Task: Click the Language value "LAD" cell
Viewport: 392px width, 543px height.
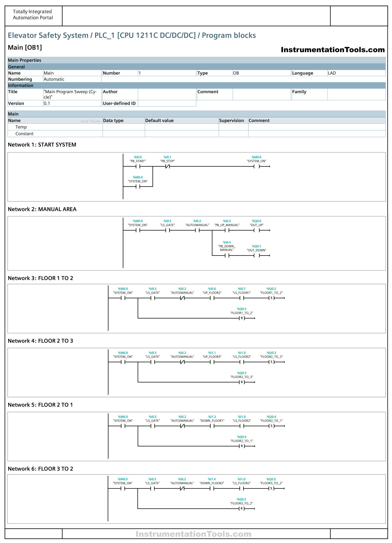Action: pyautogui.click(x=356, y=73)
